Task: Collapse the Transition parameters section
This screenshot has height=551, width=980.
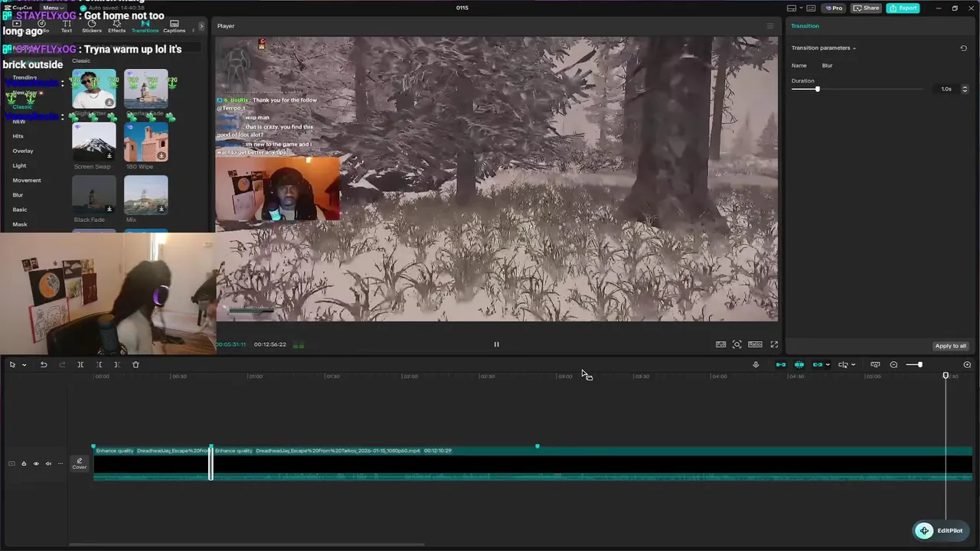Action: [x=854, y=48]
